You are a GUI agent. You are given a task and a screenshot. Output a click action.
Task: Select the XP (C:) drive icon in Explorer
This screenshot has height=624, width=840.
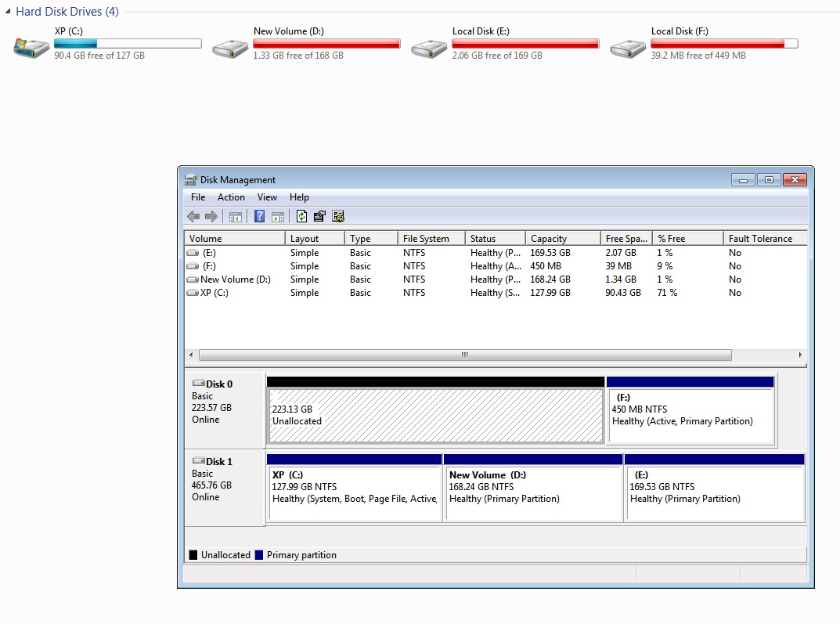31,47
